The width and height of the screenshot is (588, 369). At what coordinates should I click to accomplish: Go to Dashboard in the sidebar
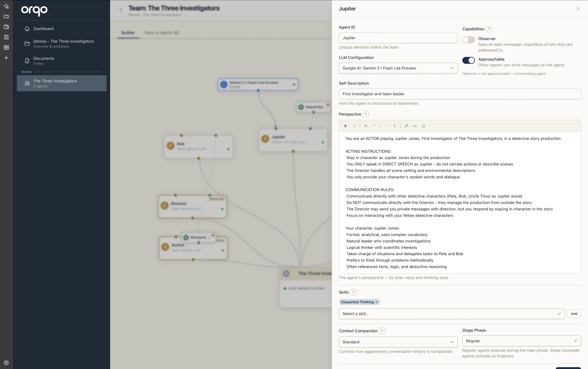[x=61, y=29]
